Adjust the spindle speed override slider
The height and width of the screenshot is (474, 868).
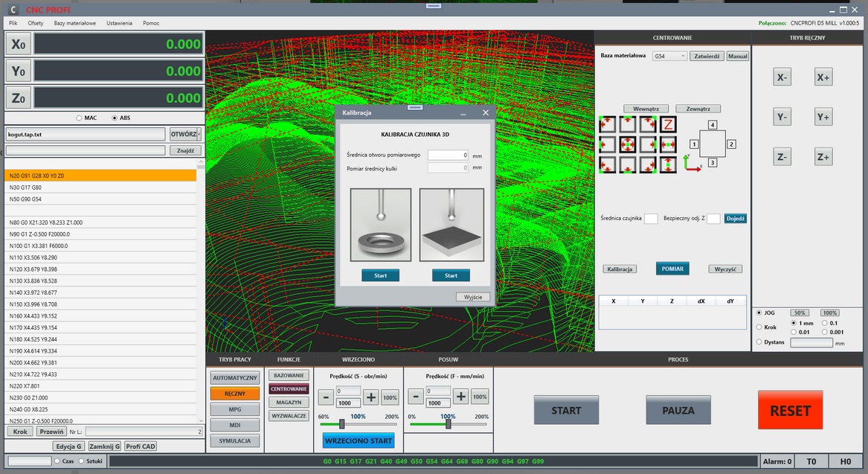click(342, 424)
